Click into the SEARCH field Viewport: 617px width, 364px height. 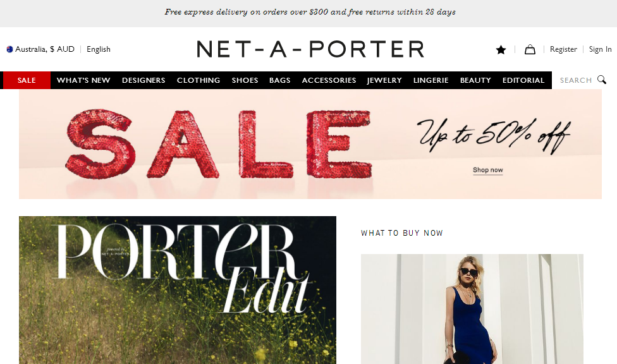tap(576, 80)
